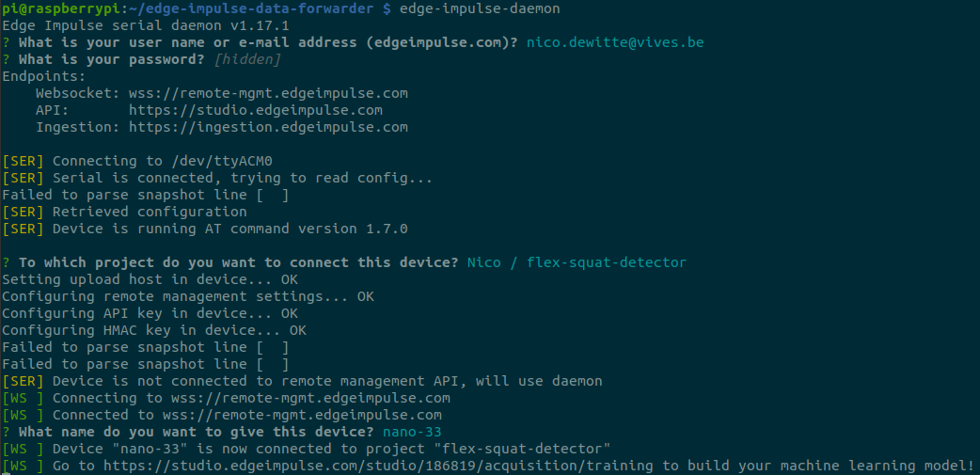Click the Setting upload host line

click(x=150, y=279)
